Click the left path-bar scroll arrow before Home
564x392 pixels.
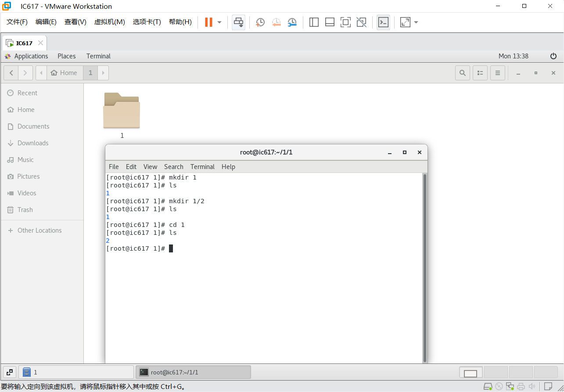(41, 73)
